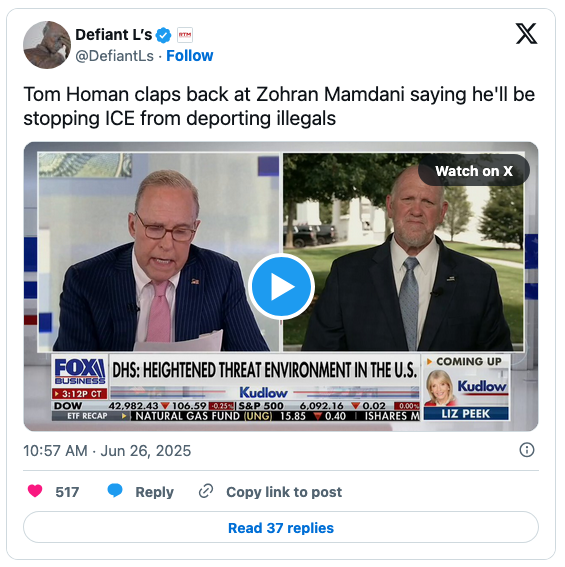Click the blue reply bubble icon
Screen dimensions: 565x567
(115, 491)
